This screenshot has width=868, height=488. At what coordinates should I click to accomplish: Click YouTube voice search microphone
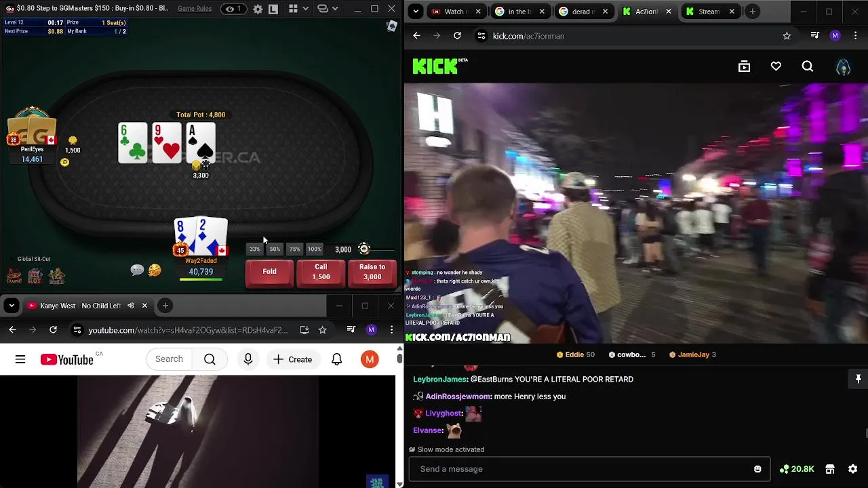pos(248,359)
